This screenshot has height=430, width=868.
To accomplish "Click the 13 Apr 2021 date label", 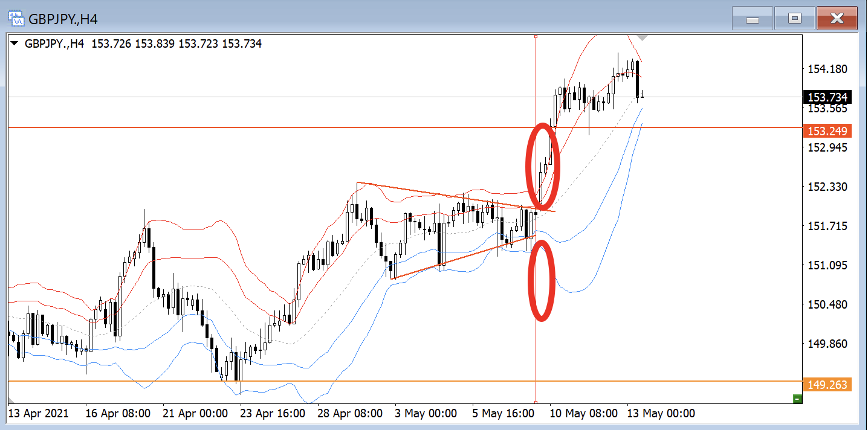I will (38, 414).
